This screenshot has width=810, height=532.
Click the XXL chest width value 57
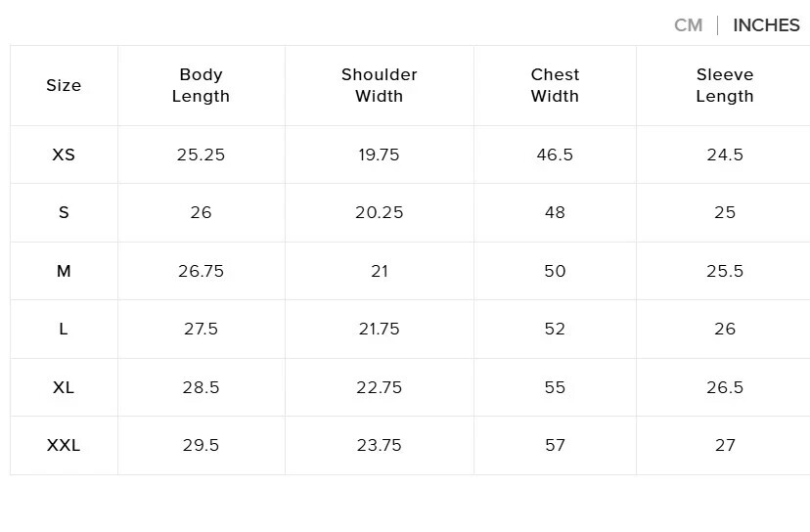[x=555, y=445]
